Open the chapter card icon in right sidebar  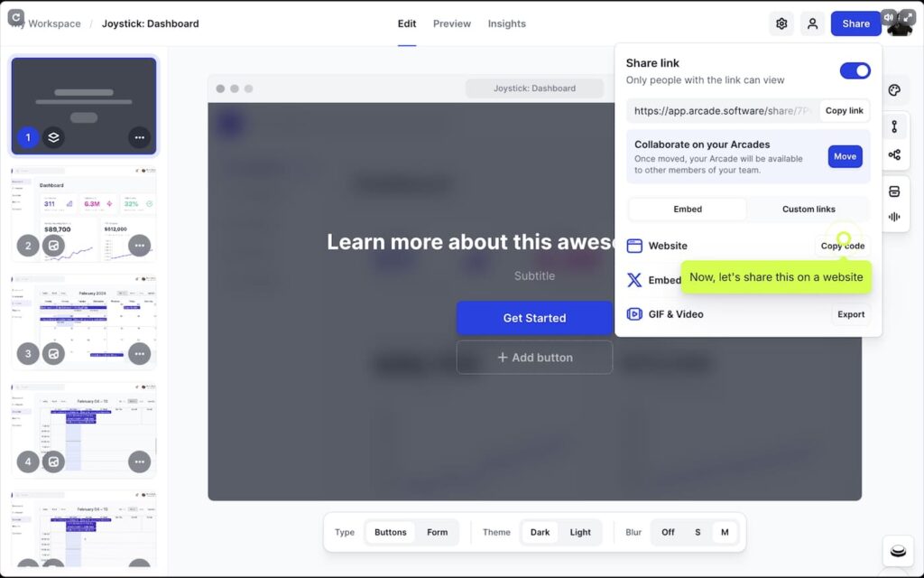point(894,191)
